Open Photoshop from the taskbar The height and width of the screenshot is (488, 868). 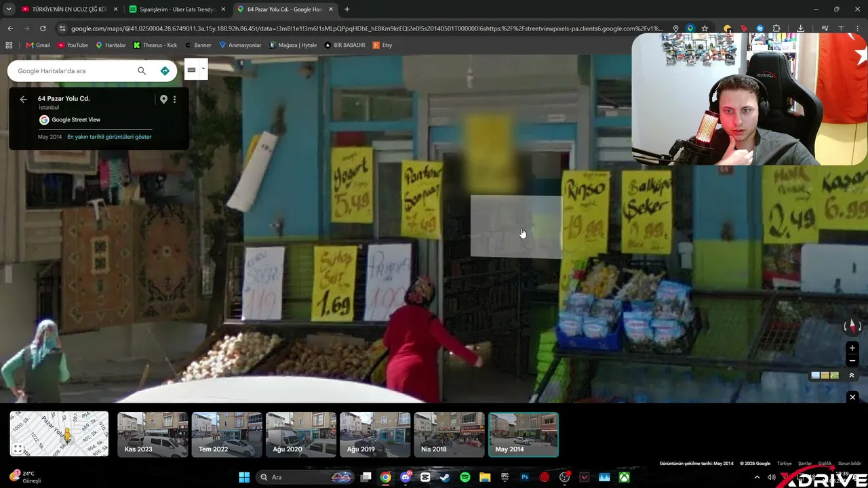point(525,477)
